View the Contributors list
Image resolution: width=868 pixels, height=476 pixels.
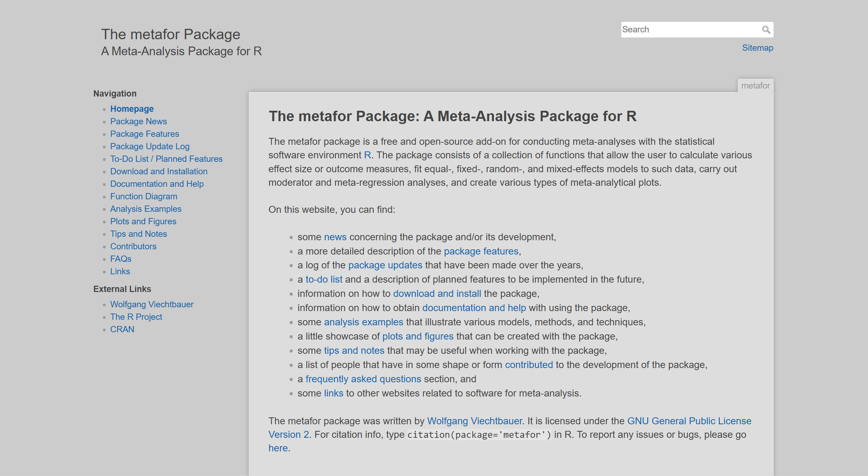click(x=133, y=246)
